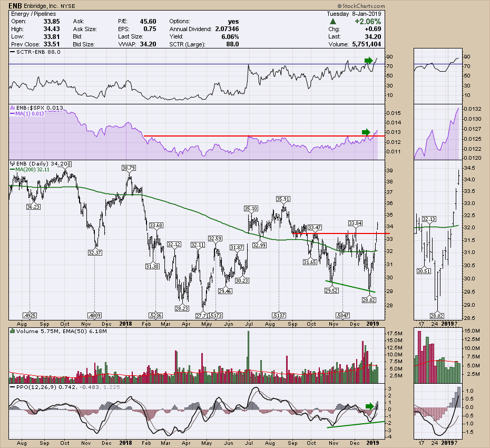
Task: Click the 28.82 low label in main chart
Action: tap(369, 300)
